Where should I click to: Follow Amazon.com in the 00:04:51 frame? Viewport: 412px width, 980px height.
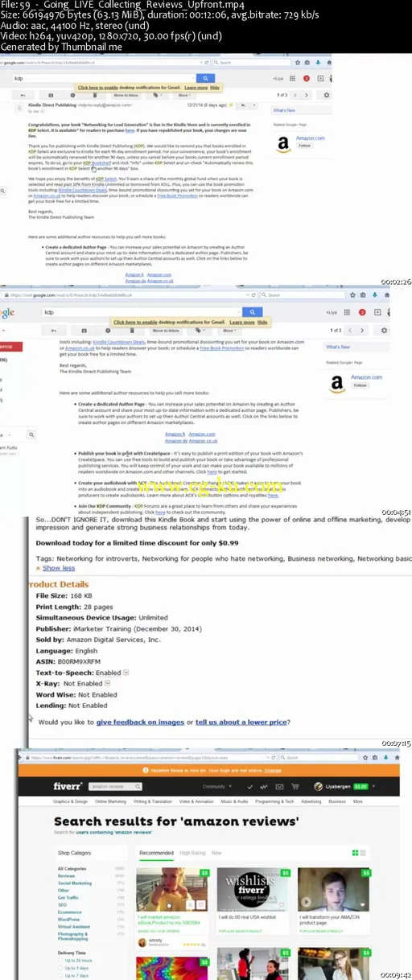[x=360, y=385]
